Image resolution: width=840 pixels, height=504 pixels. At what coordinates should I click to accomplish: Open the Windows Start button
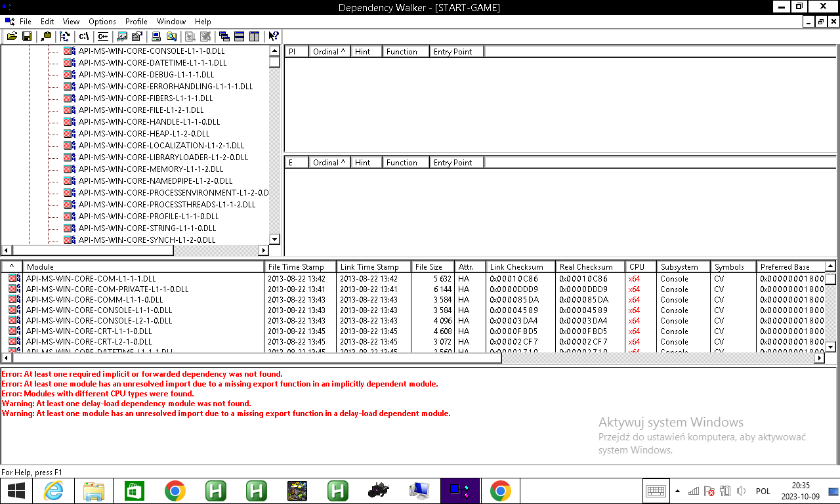(x=16, y=491)
